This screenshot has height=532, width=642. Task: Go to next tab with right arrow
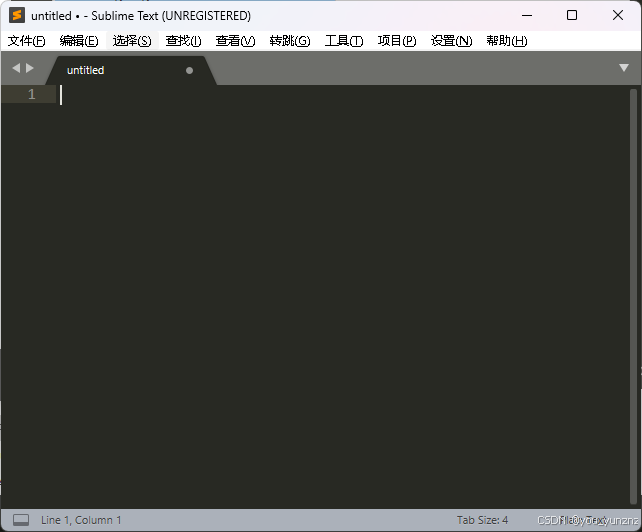click(x=29, y=68)
